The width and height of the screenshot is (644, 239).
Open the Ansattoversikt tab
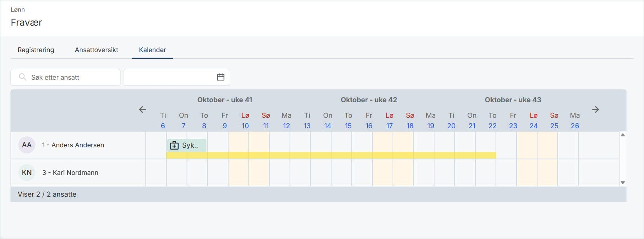(96, 50)
